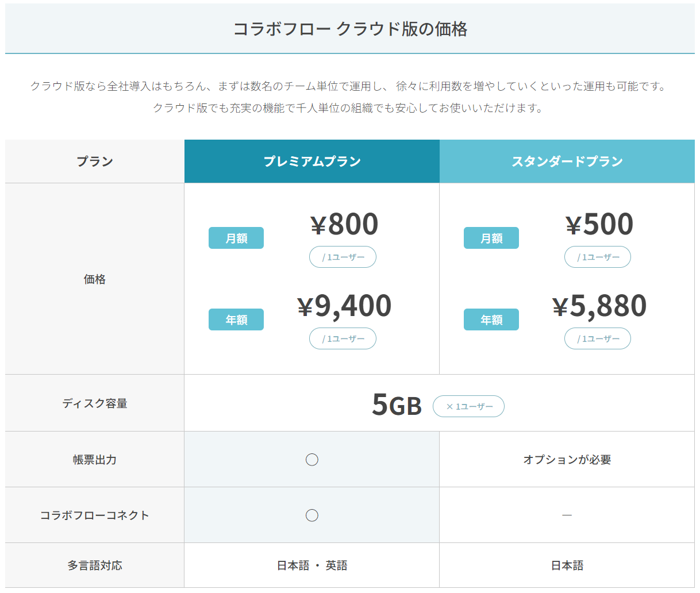The width and height of the screenshot is (700, 593).
Task: Click the ¥500 monthly price
Action: [599, 224]
